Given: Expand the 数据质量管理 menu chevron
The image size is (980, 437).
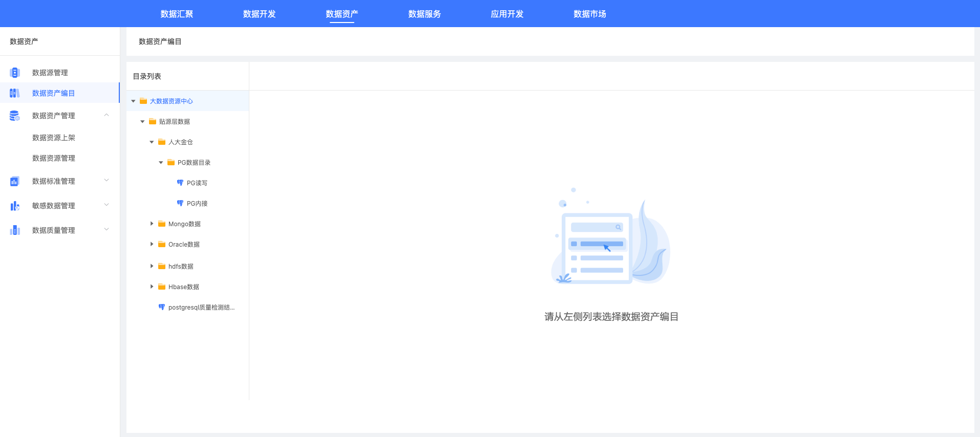Looking at the screenshot, I should point(106,230).
